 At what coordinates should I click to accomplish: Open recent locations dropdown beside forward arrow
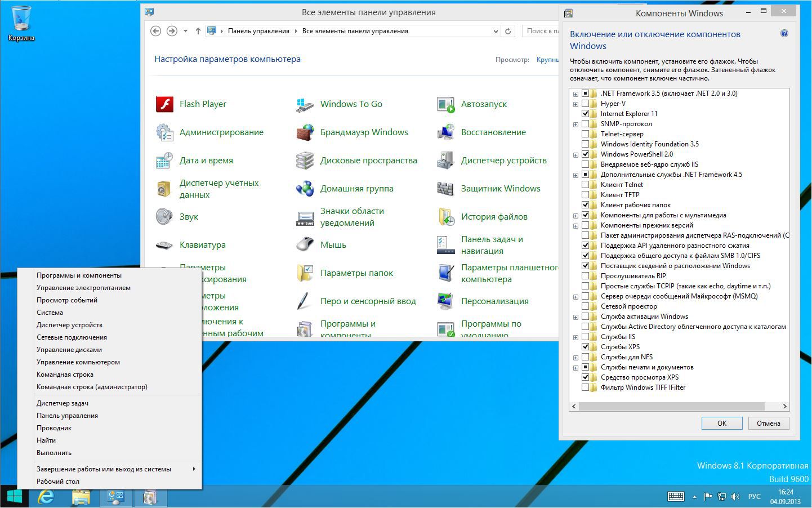coord(185,31)
